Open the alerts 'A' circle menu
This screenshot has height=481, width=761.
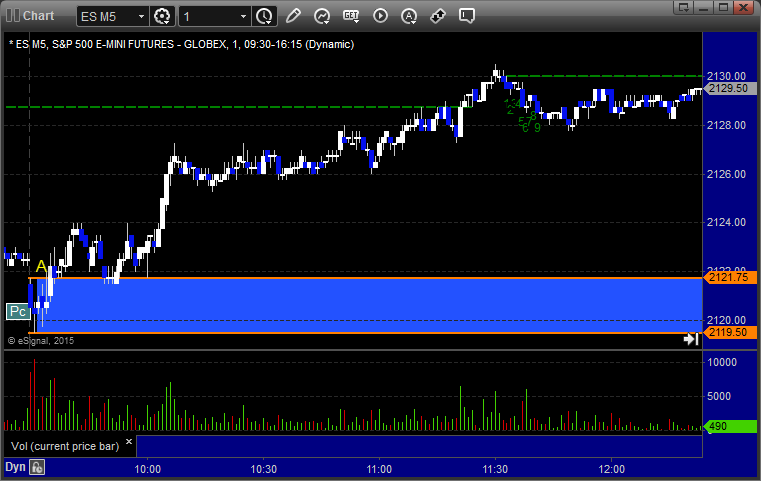pyautogui.click(x=409, y=16)
